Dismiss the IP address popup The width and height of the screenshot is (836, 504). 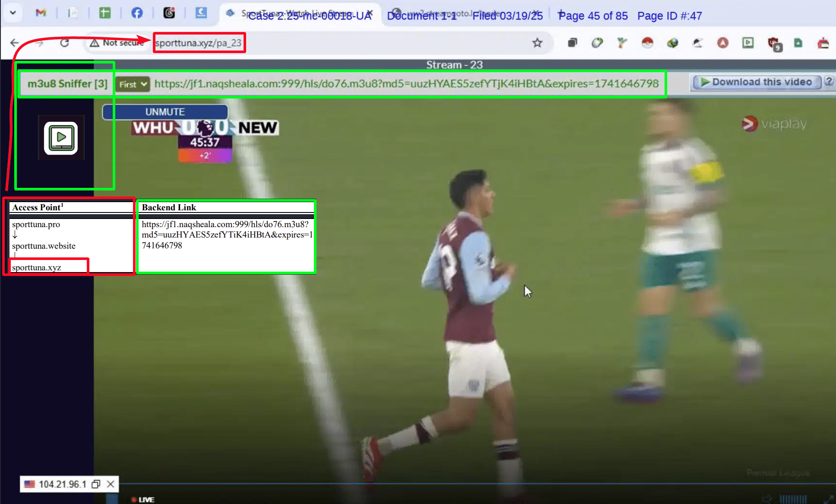(x=111, y=484)
